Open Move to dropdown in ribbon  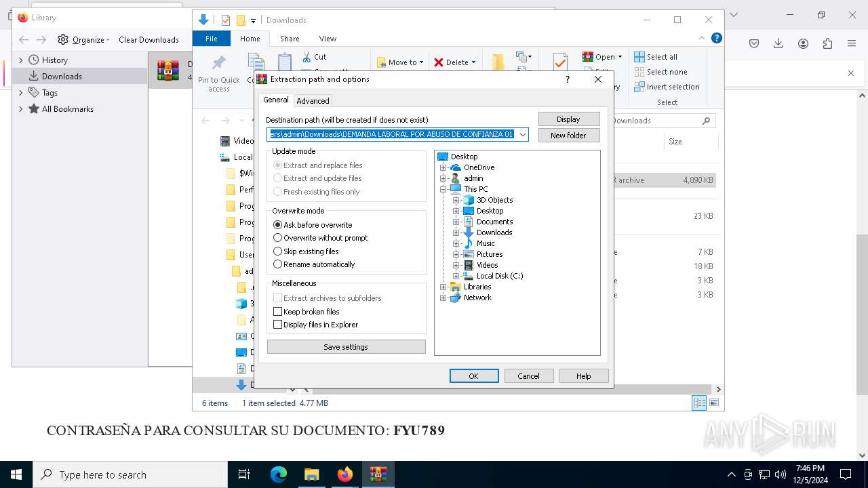pos(401,62)
